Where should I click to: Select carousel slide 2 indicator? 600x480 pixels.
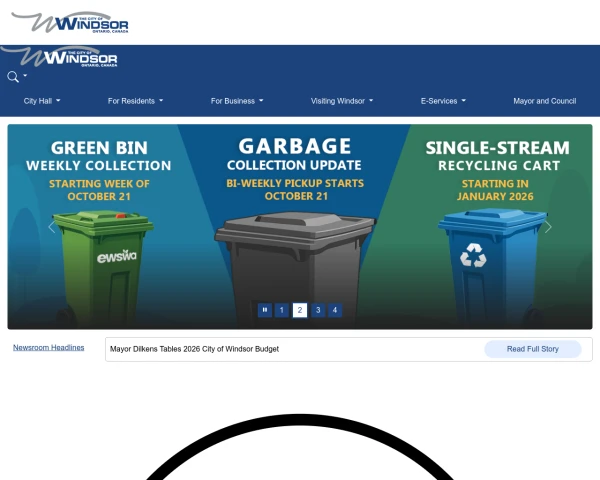300,310
